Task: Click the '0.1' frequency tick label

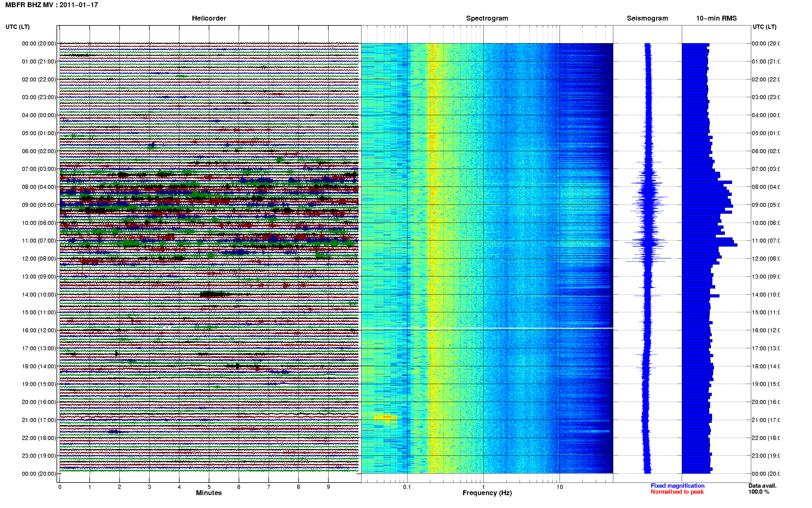Action: (x=407, y=487)
